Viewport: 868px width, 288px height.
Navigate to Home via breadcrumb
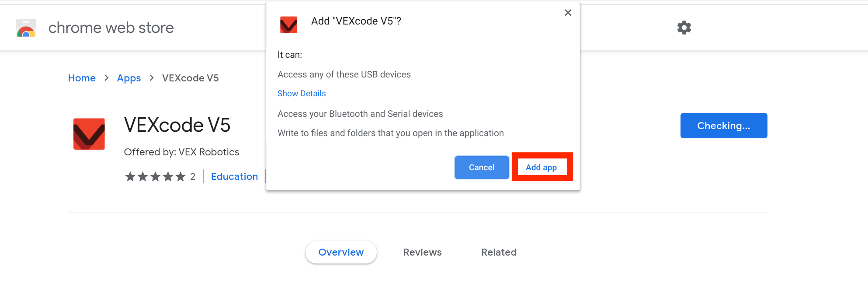pyautogui.click(x=82, y=78)
